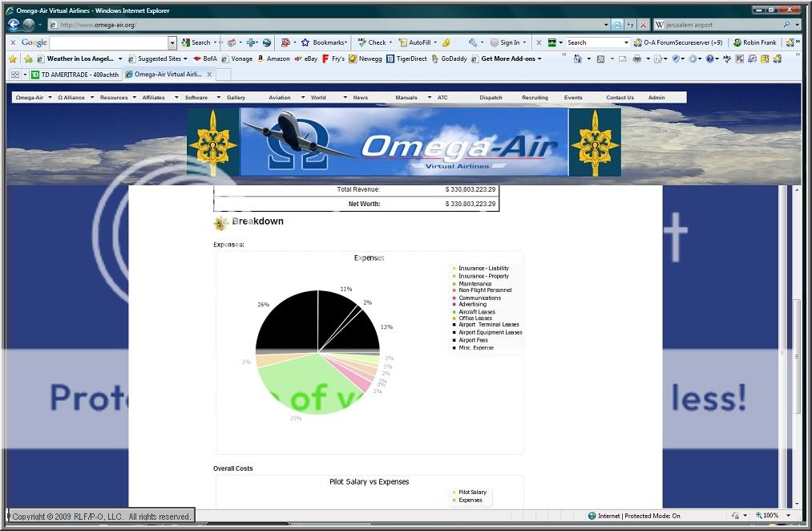The width and height of the screenshot is (812, 531).
Task: Click the Help question mark icon
Action: [x=709, y=59]
